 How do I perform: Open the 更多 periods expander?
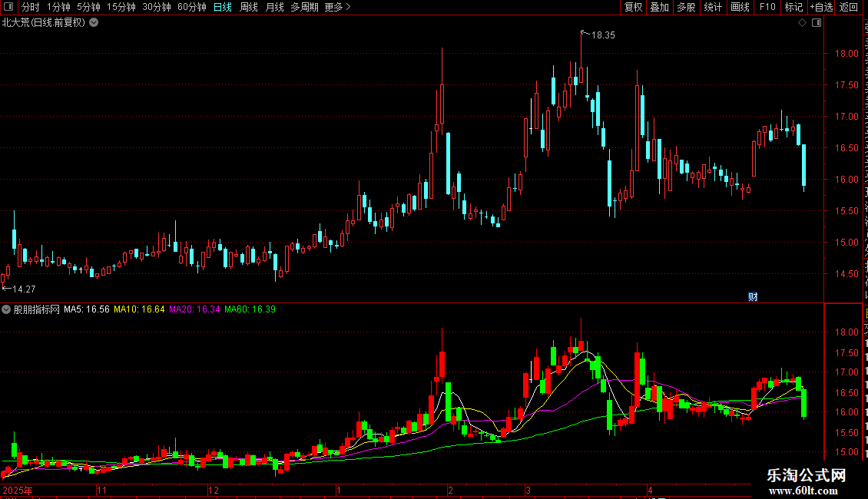(337, 7)
